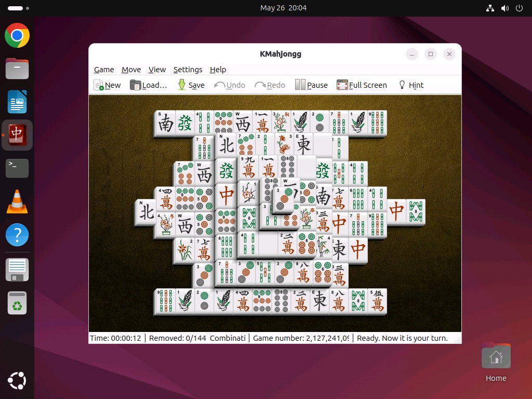Open the Trash from the dock

point(17,303)
